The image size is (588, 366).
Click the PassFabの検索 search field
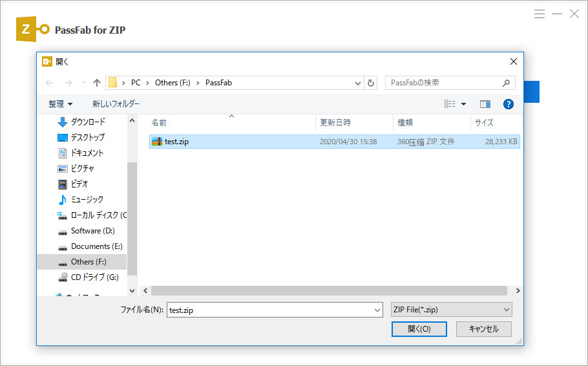pyautogui.click(x=450, y=83)
